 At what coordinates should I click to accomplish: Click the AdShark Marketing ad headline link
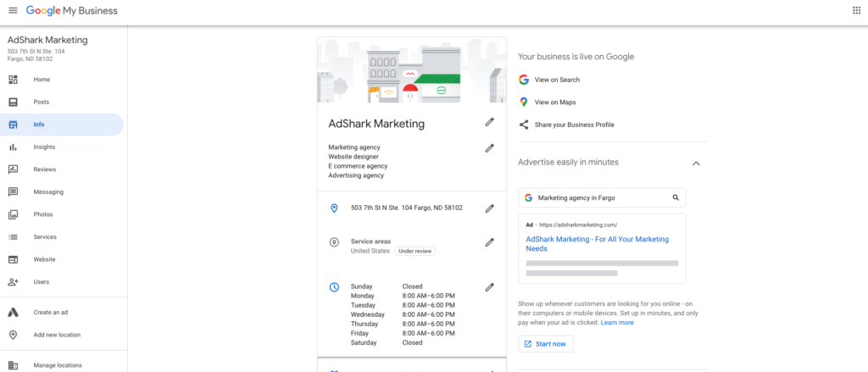point(598,244)
